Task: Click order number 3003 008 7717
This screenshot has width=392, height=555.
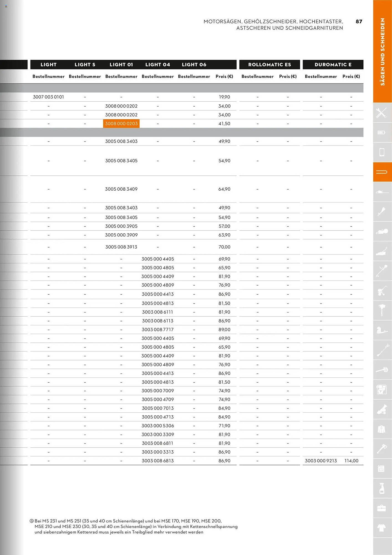Action: point(158,330)
